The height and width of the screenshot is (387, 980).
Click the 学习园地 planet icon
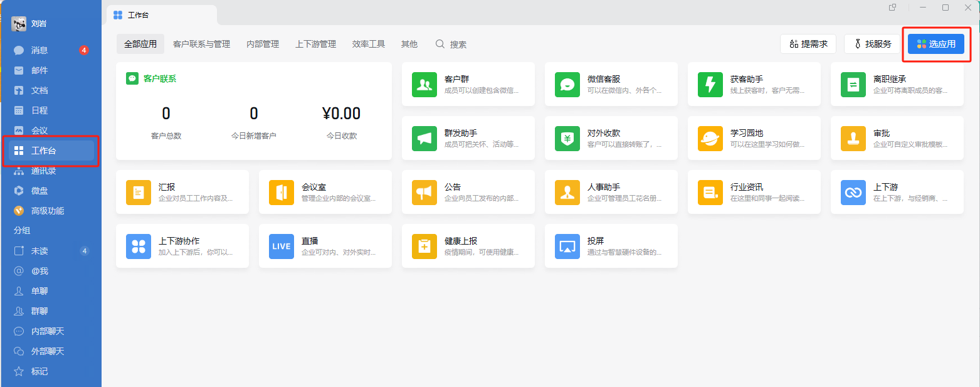(x=710, y=138)
